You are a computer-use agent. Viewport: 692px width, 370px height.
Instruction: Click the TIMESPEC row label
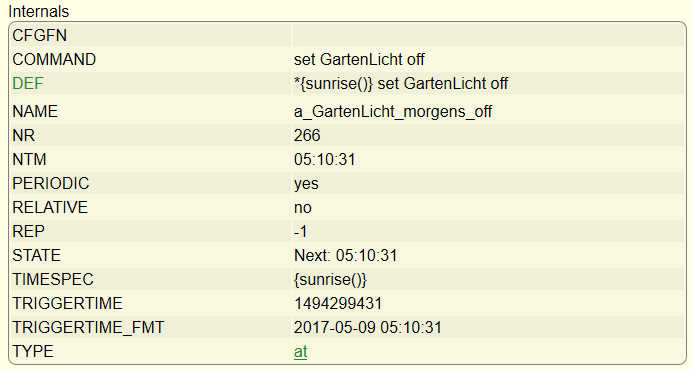pyautogui.click(x=53, y=279)
